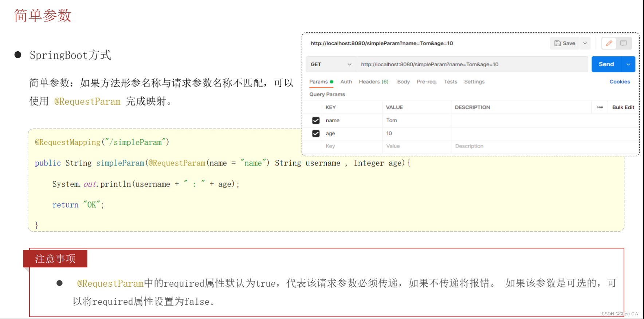Click the empty Description placeholder field
This screenshot has height=319, width=644.
click(545, 146)
